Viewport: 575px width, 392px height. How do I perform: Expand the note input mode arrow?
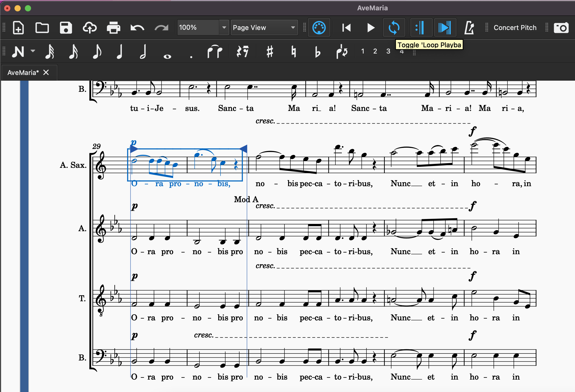coord(33,51)
